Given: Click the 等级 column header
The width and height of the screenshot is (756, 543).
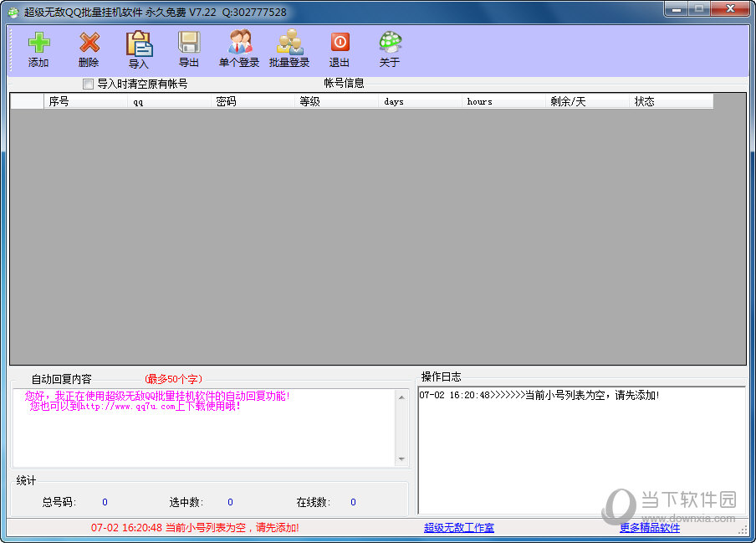Looking at the screenshot, I should pos(336,101).
